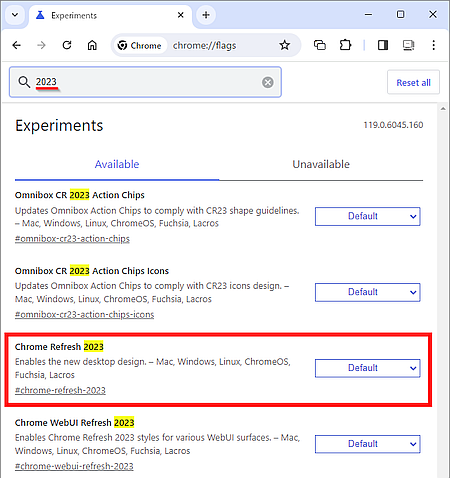Open the #chrome-webui-refresh-2023 link
This screenshot has width=450, height=478.
(x=74, y=466)
